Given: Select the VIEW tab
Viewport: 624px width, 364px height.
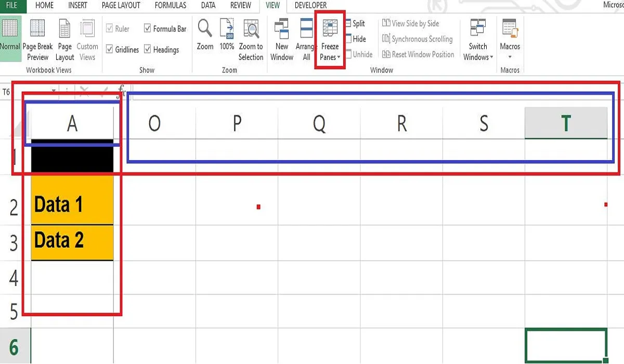Looking at the screenshot, I should click(272, 5).
